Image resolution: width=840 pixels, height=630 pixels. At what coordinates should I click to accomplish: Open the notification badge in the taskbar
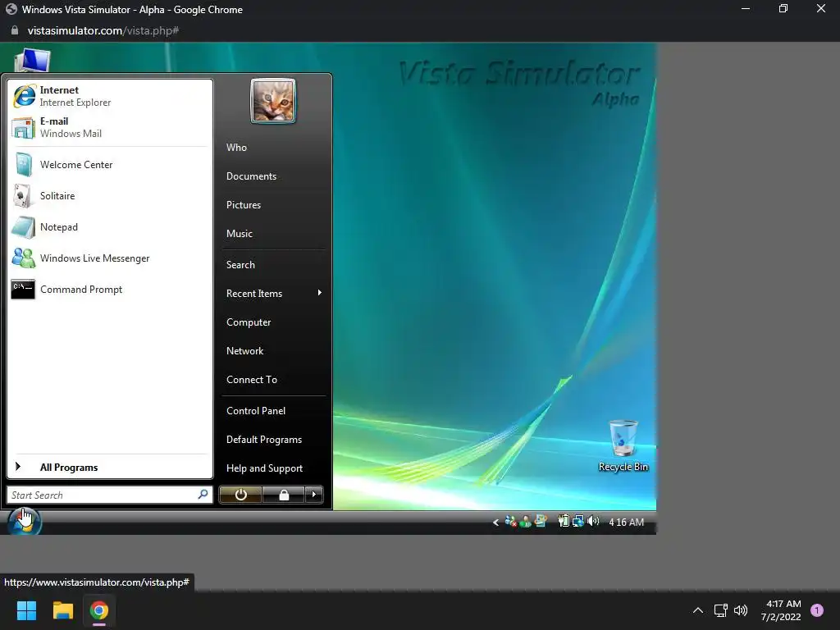pyautogui.click(x=817, y=610)
